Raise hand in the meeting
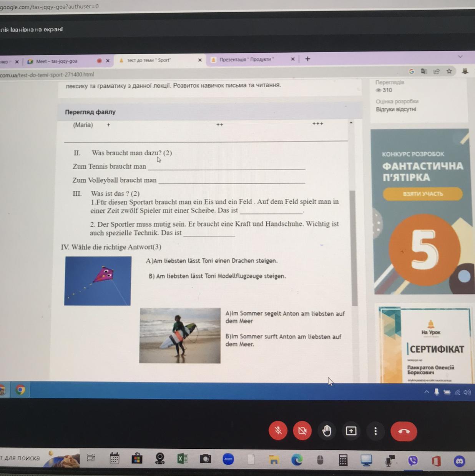The height and width of the screenshot is (476, 475). 327,431
